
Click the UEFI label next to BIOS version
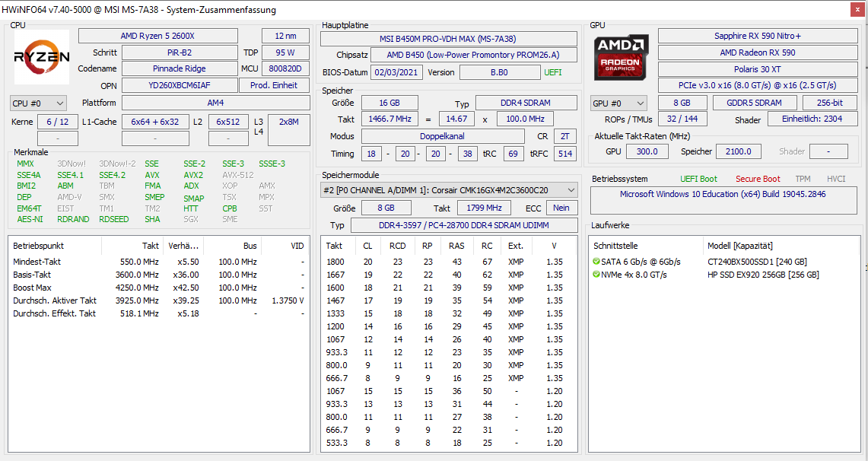(x=552, y=72)
